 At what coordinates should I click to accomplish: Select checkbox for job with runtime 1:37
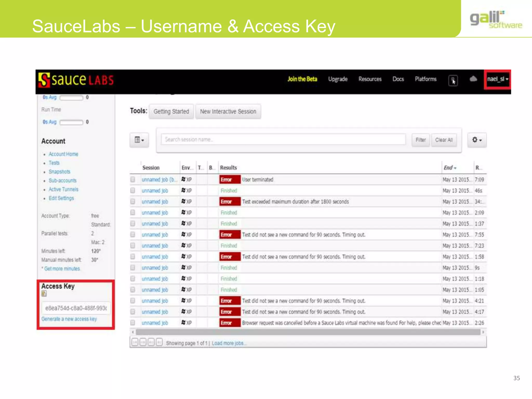pyautogui.click(x=133, y=224)
